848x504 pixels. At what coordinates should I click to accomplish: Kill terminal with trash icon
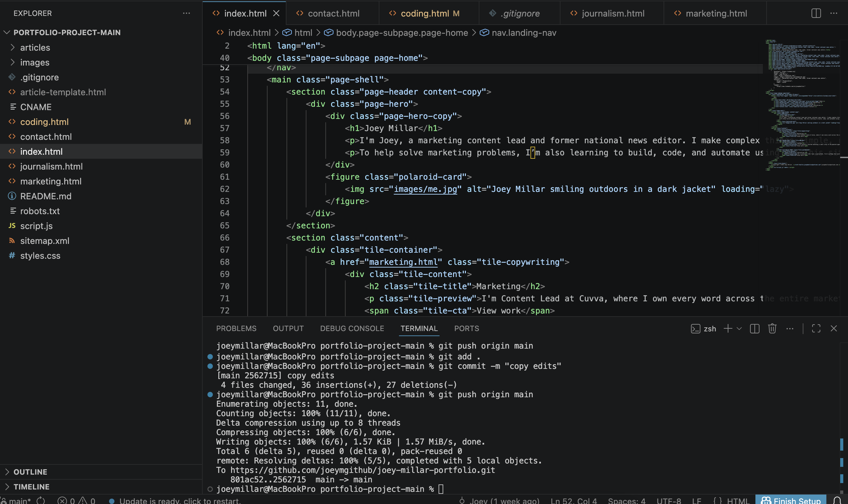(772, 328)
